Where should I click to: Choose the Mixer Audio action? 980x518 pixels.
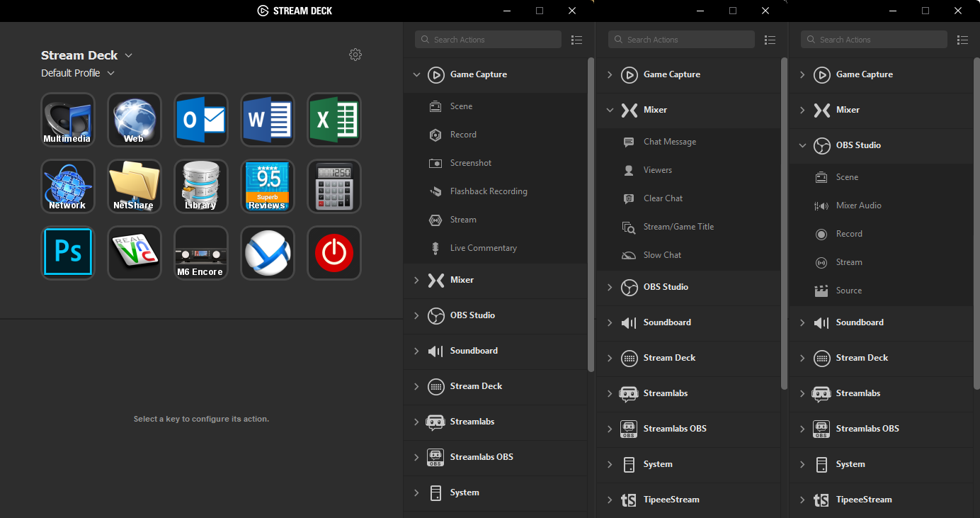tap(858, 205)
